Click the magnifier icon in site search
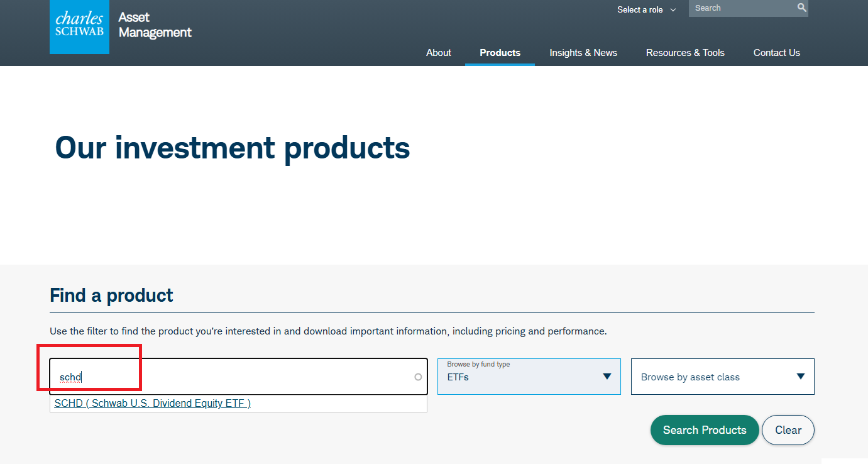This screenshot has width=868, height=464. tap(801, 8)
